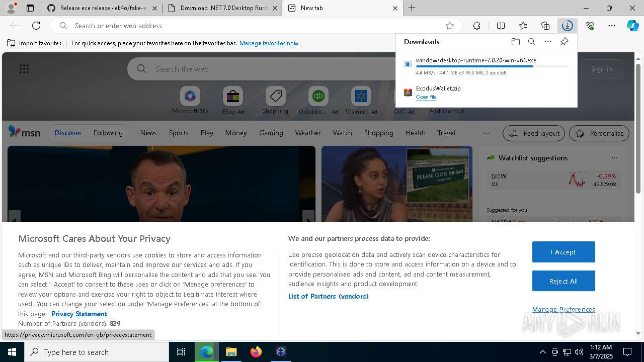Open the Favorites star-list icon

(x=523, y=26)
